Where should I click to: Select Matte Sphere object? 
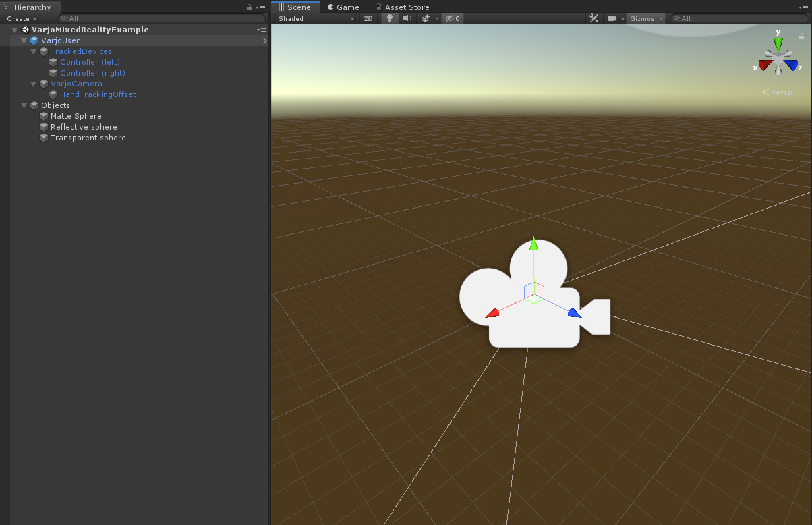click(x=76, y=116)
